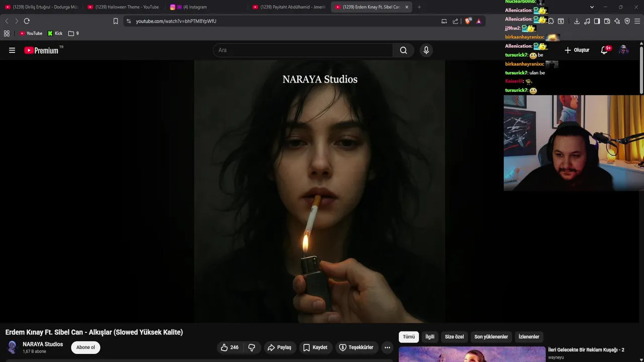Go back in browser history

tap(7, 21)
